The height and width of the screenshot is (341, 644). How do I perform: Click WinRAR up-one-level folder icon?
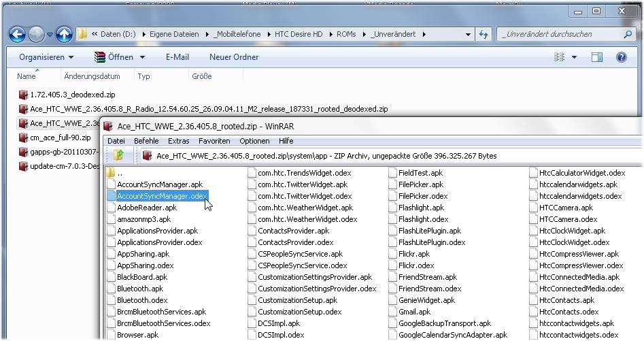tap(119, 155)
